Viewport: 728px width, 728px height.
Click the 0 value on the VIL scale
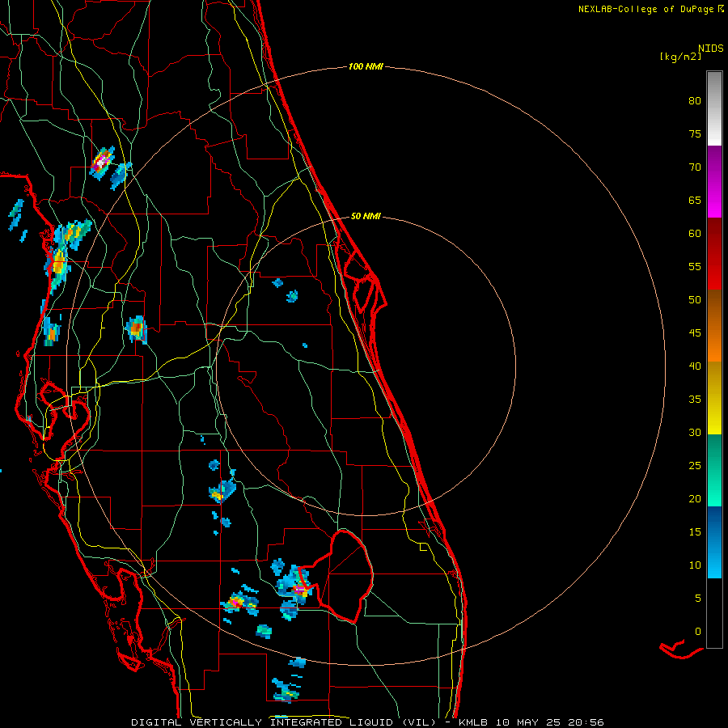coord(698,632)
